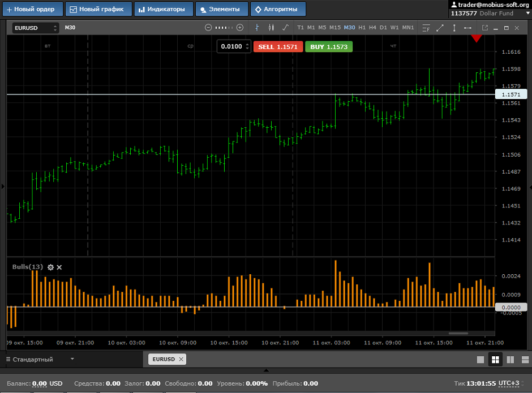
Task: Click the Bulls(13) indicator label
Action: coord(28,267)
